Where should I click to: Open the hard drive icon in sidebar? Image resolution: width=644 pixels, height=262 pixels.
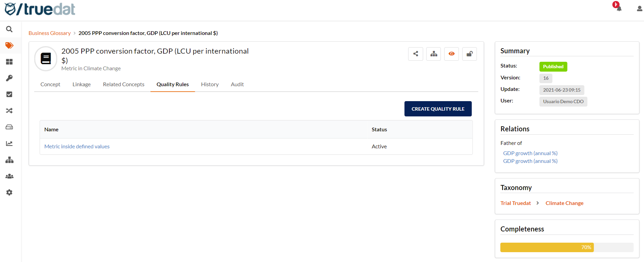click(x=9, y=127)
